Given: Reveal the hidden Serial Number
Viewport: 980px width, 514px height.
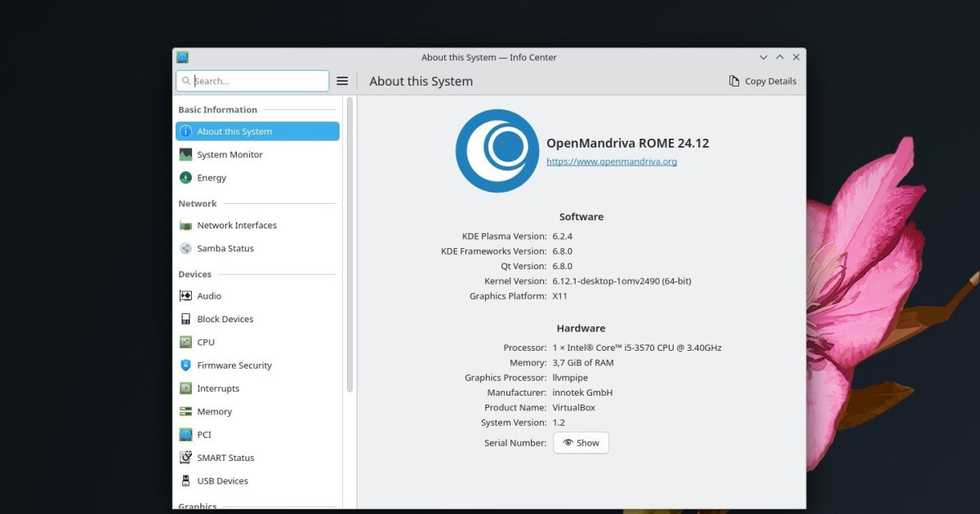Looking at the screenshot, I should [581, 442].
